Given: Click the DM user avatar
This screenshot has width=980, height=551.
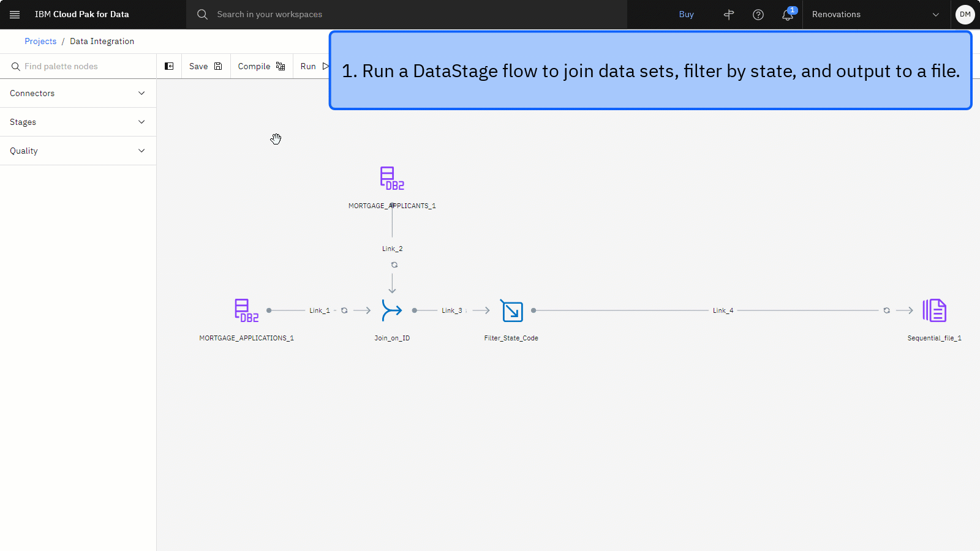Looking at the screenshot, I should click(x=965, y=14).
